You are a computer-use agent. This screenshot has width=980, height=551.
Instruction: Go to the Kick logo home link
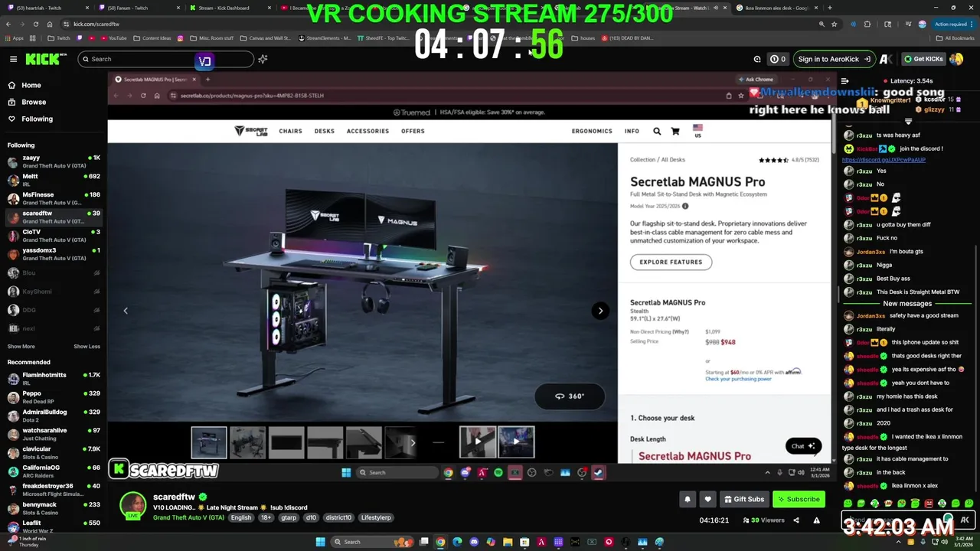[x=46, y=59]
